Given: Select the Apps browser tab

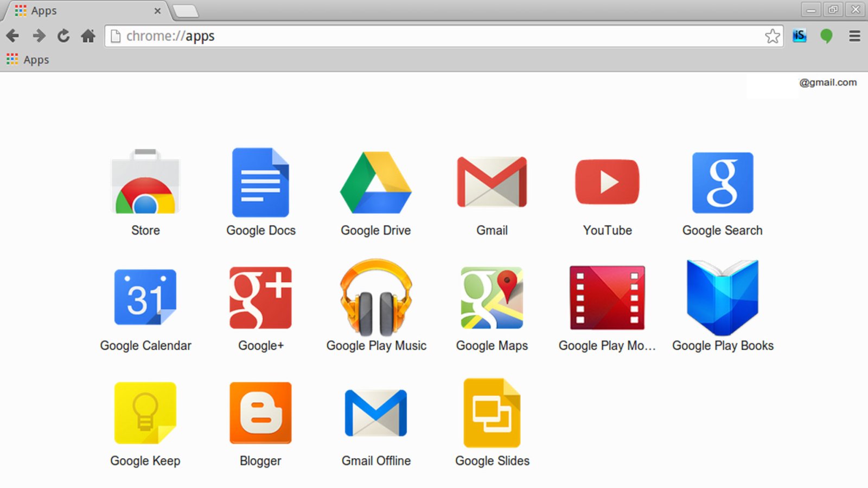Looking at the screenshot, I should [87, 11].
